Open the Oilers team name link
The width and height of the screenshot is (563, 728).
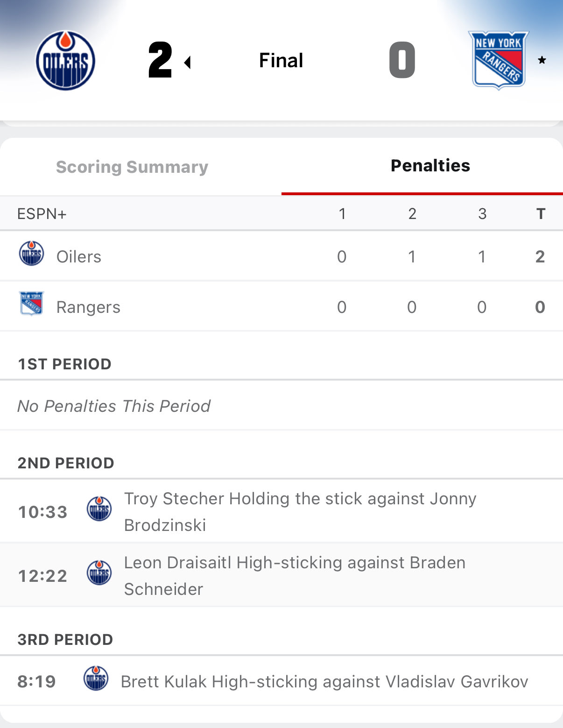(78, 257)
